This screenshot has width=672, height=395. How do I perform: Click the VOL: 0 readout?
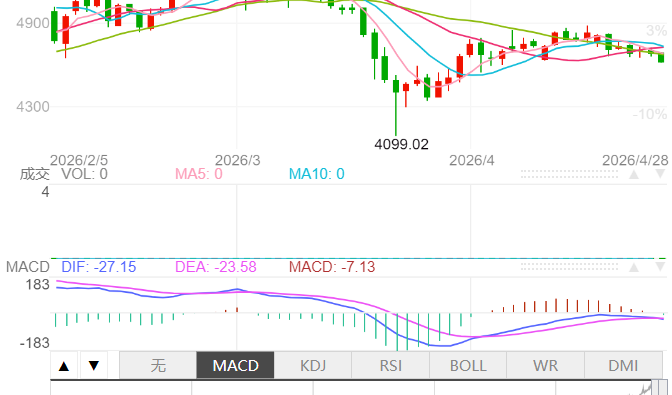point(84,174)
